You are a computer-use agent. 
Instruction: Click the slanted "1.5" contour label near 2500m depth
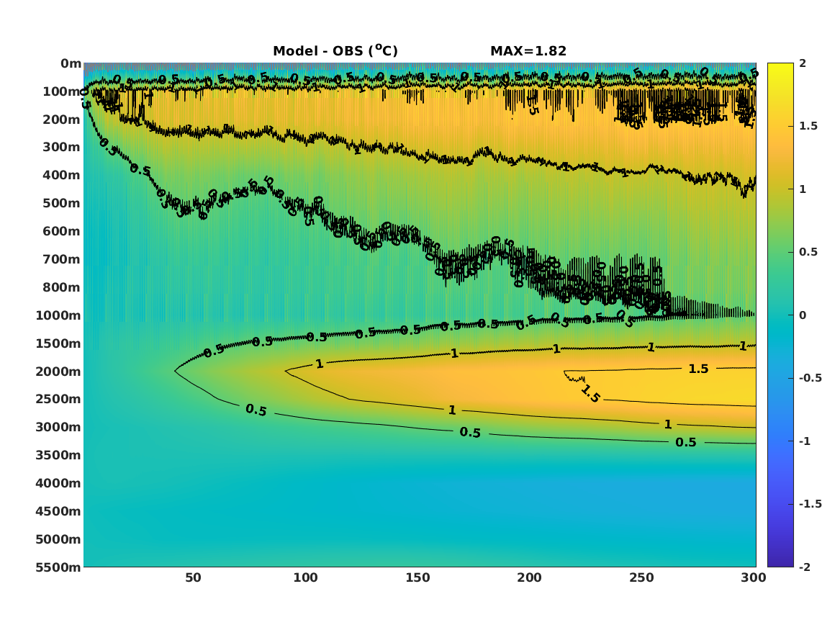[x=590, y=393]
